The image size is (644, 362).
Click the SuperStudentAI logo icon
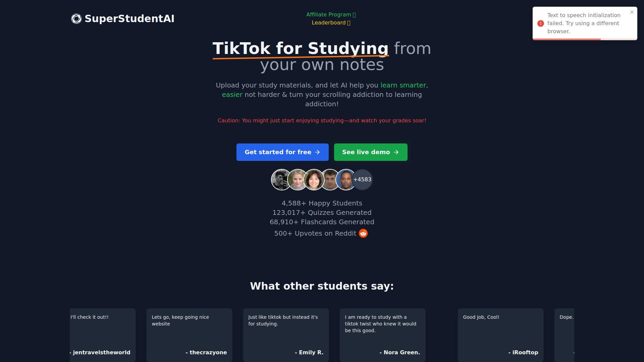click(x=76, y=19)
